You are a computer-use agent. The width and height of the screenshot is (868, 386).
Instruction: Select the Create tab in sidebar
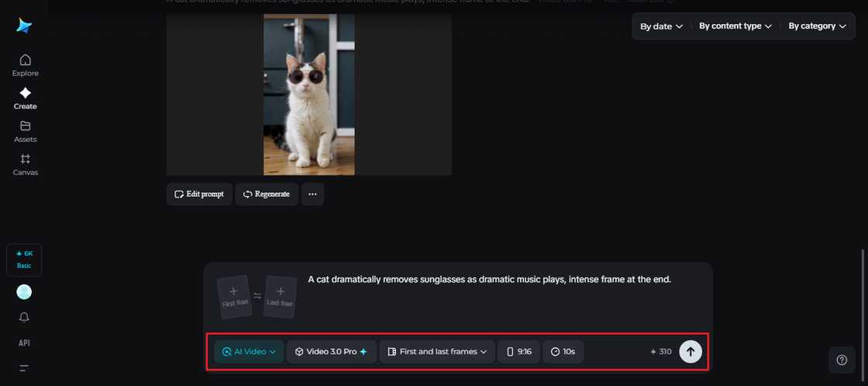pyautogui.click(x=25, y=98)
